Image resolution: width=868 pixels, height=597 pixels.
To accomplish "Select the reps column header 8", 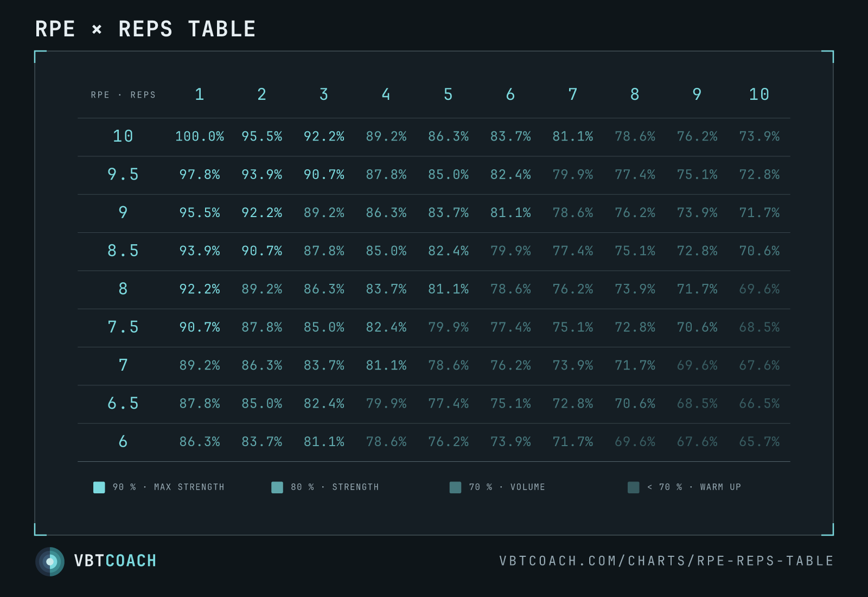I will click(x=635, y=94).
